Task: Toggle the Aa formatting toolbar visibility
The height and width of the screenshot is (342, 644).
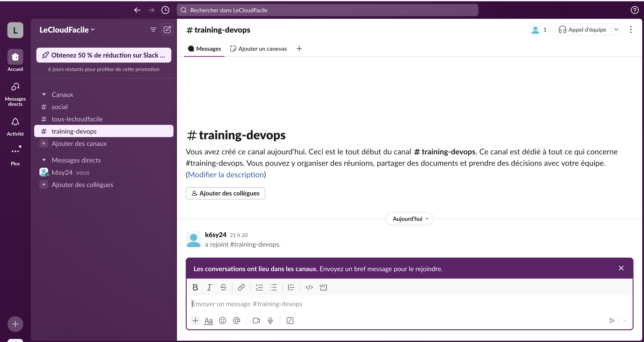Action: (x=209, y=321)
